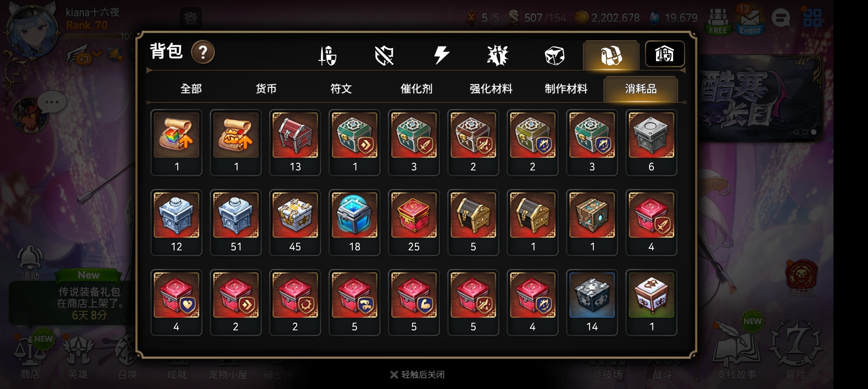Switch to the 全部 tab
The image size is (868, 389).
coord(191,89)
